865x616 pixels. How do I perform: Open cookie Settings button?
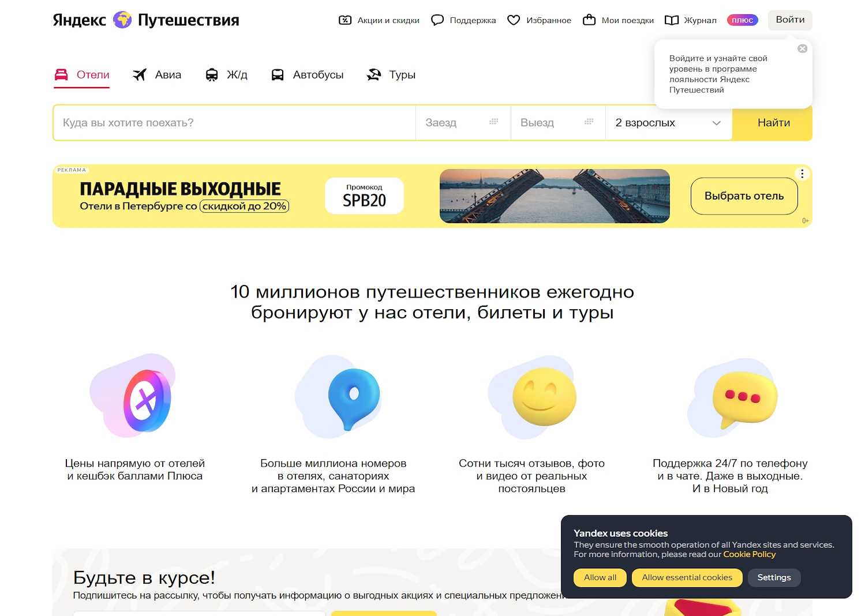click(774, 577)
